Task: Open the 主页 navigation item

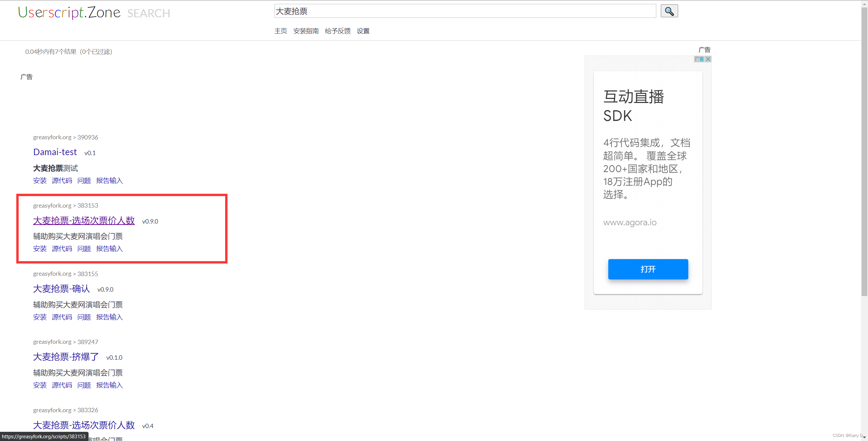Action: click(x=280, y=31)
